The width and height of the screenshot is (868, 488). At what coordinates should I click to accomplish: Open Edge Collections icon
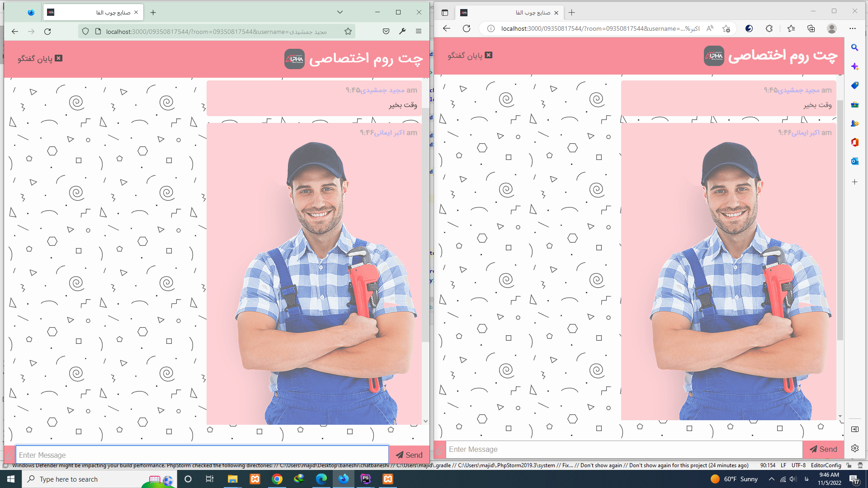(x=811, y=28)
